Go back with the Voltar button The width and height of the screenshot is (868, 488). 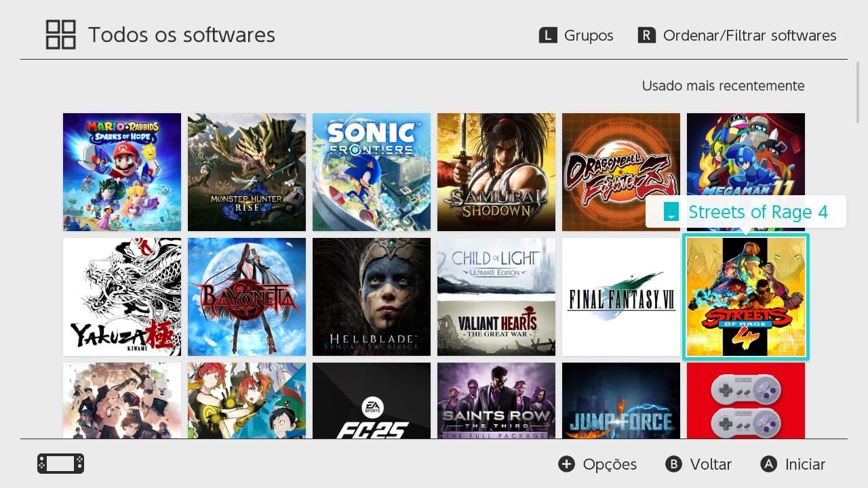[x=698, y=464]
